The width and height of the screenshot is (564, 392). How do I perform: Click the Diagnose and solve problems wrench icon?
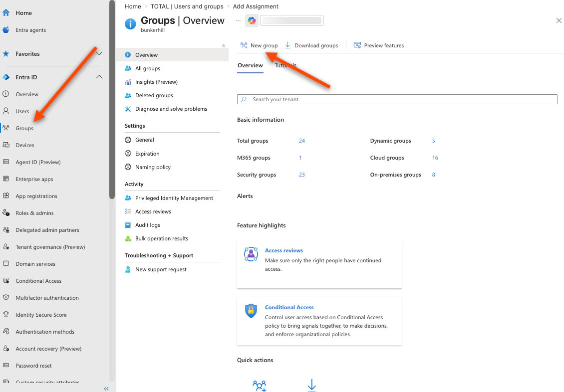(128, 109)
